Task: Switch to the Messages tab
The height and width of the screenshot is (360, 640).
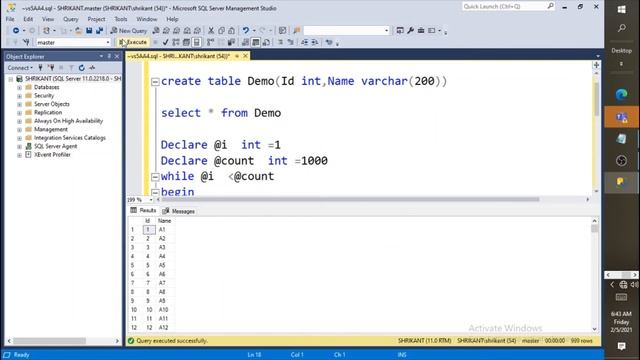Action: (179, 211)
